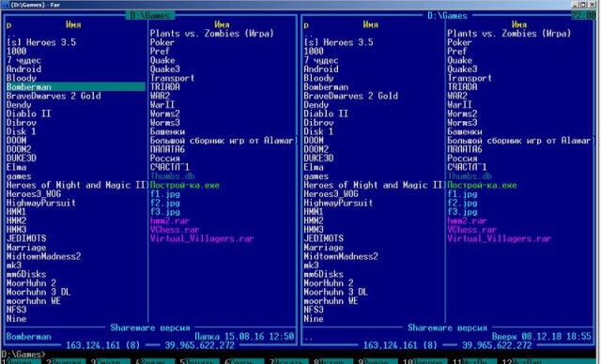Click "Папка 15.08.16 12:50" status in left panel
The width and height of the screenshot is (601, 364).
click(244, 337)
